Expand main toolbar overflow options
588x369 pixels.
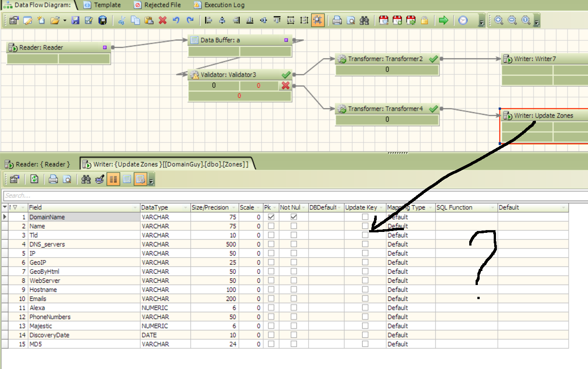coord(481,21)
